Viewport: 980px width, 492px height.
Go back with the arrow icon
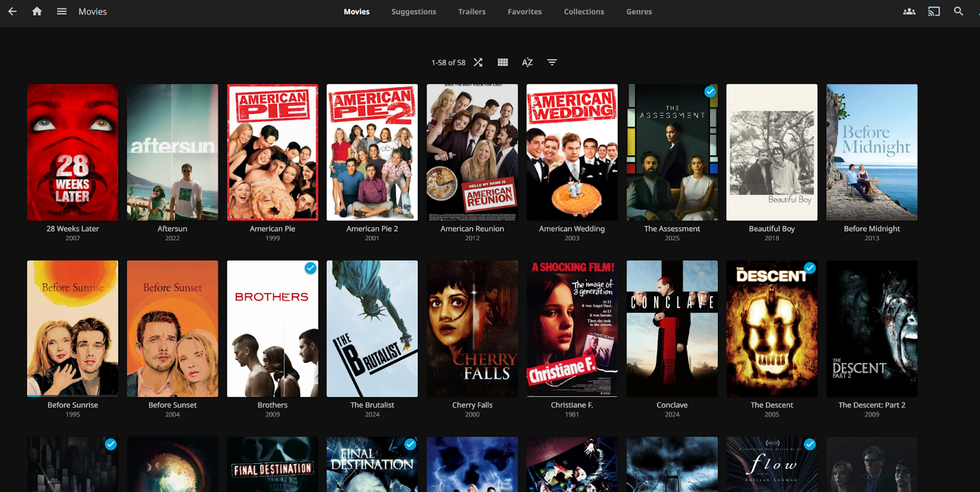click(x=12, y=12)
